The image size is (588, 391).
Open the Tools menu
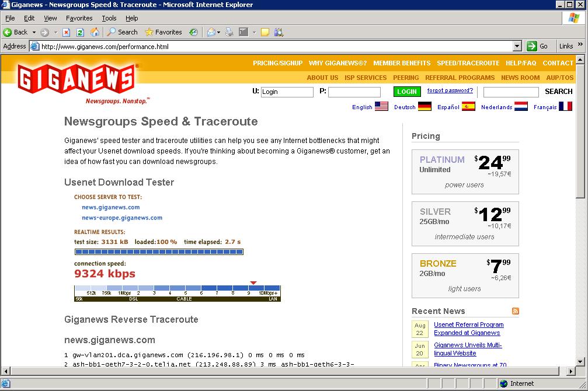point(109,18)
